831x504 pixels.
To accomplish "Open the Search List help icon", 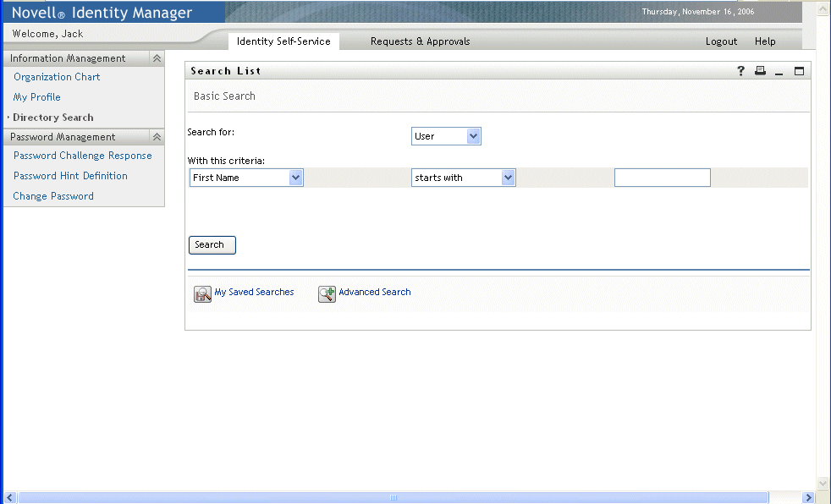I will (x=740, y=71).
